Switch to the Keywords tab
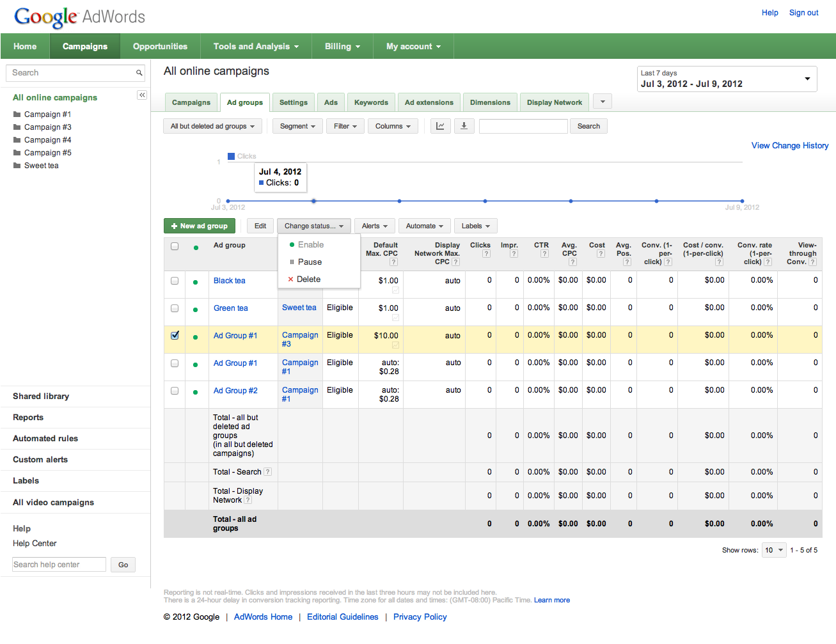The width and height of the screenshot is (836, 644). tap(371, 102)
